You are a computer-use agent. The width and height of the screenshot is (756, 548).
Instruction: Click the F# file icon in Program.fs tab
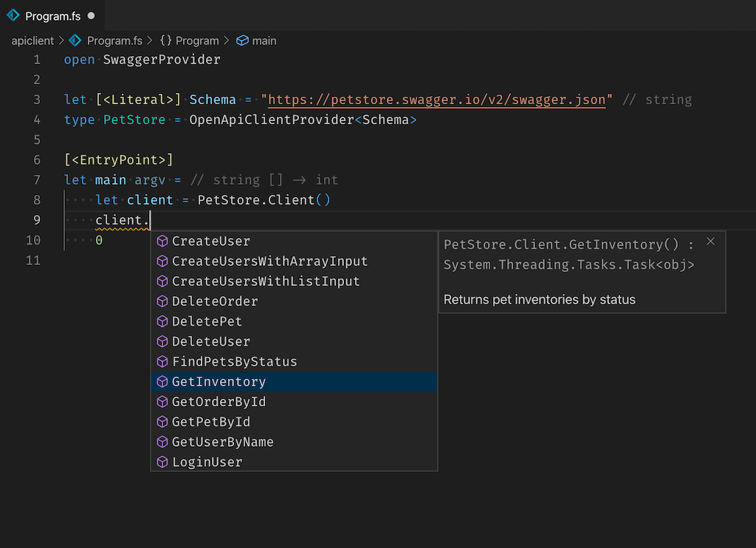(13, 16)
